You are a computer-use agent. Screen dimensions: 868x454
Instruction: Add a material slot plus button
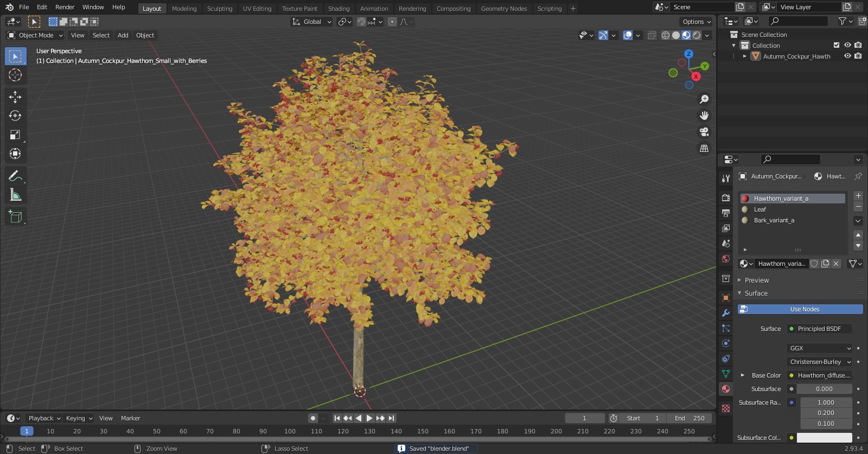coord(858,196)
